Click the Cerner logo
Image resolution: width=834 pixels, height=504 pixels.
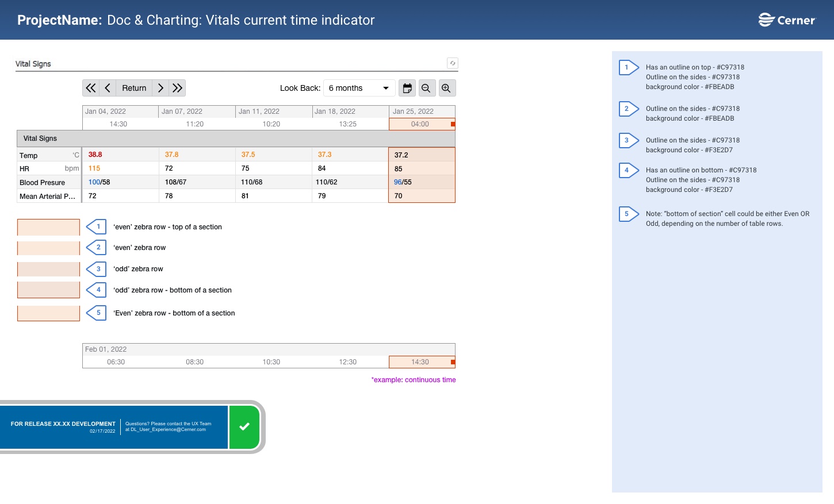tap(787, 19)
